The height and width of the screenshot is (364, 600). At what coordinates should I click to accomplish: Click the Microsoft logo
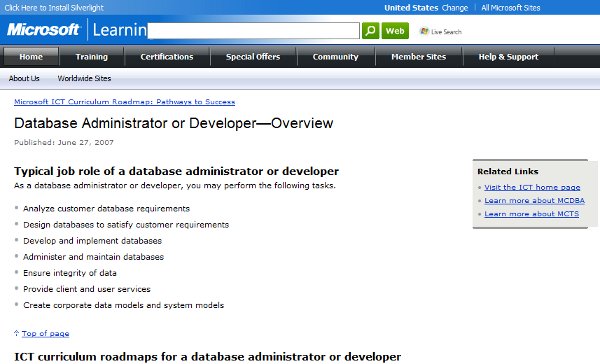click(x=43, y=29)
